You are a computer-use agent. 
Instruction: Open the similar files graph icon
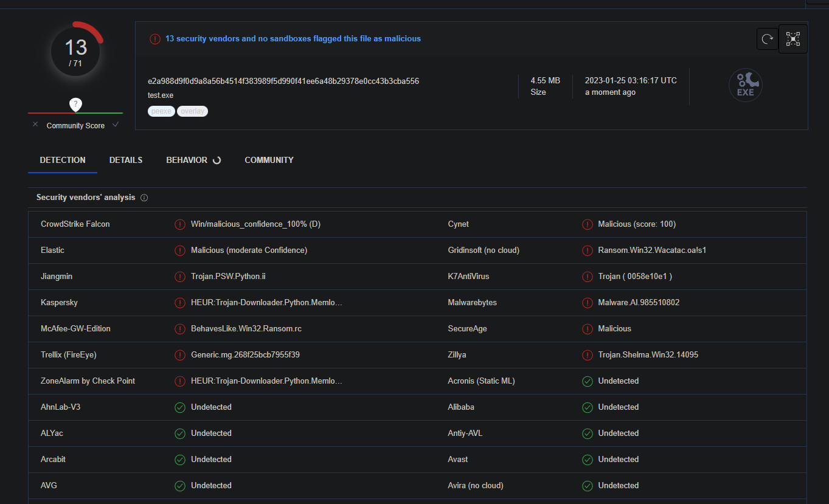(x=793, y=39)
